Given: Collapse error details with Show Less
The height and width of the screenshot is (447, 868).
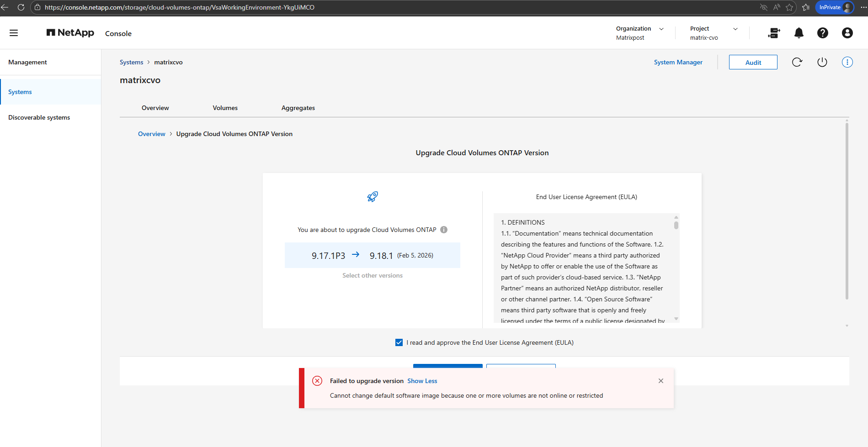Looking at the screenshot, I should tap(422, 381).
